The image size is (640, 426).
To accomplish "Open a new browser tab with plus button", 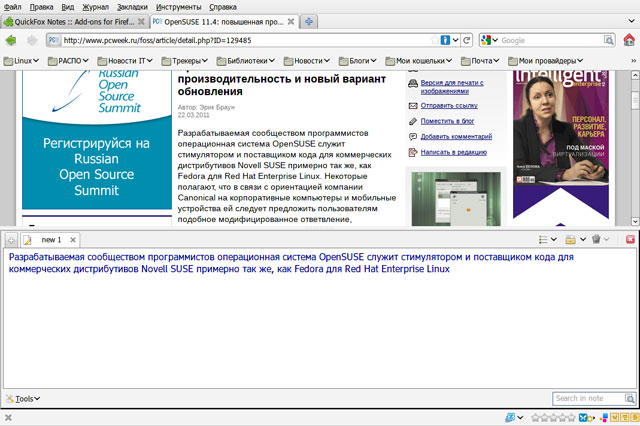I will tap(310, 21).
